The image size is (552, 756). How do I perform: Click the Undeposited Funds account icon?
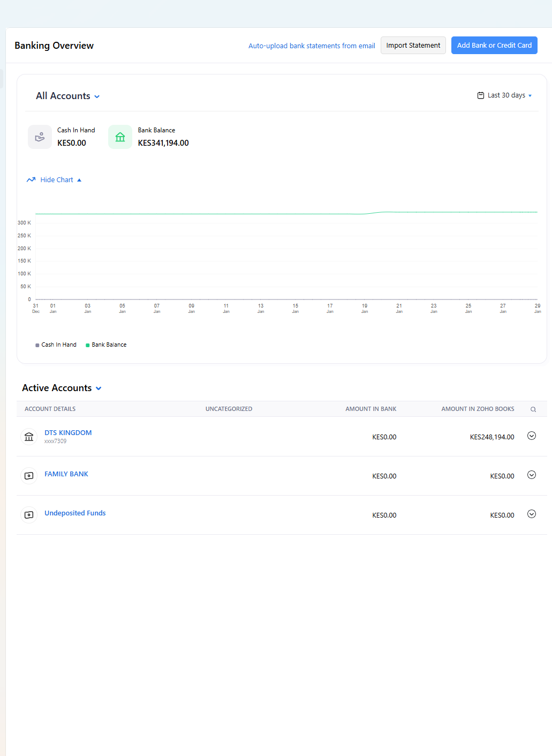pos(29,515)
